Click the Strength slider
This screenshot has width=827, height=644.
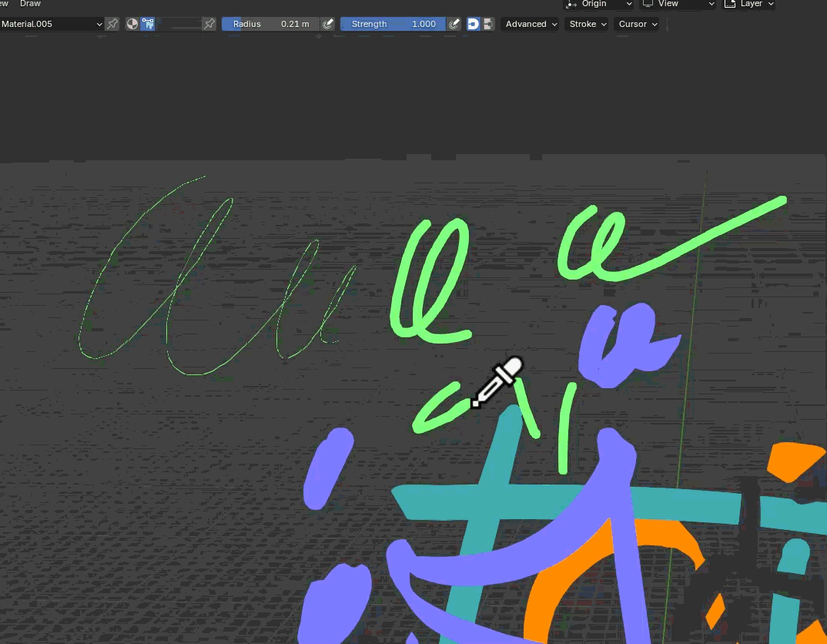(x=393, y=24)
